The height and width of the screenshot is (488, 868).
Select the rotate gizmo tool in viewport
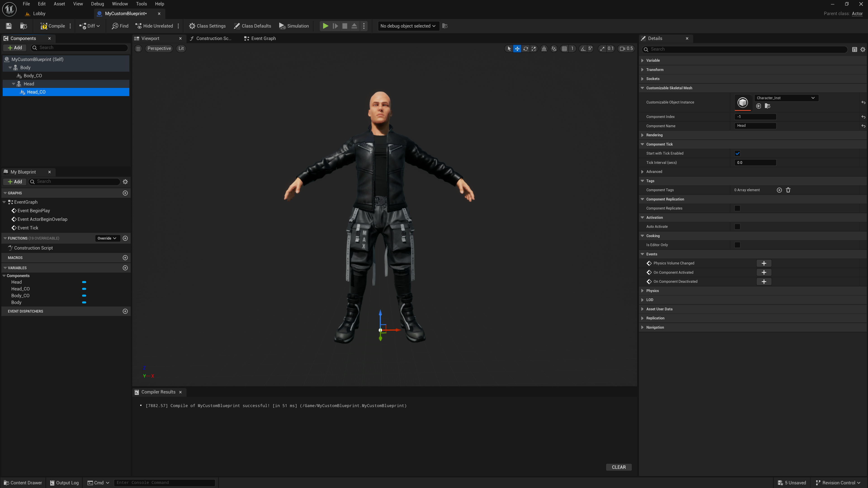coord(525,49)
